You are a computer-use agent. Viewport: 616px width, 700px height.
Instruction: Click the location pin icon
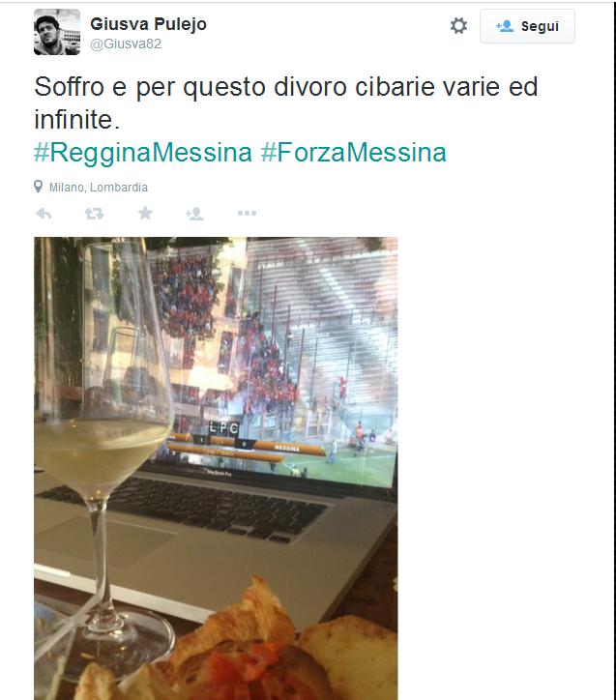click(39, 187)
